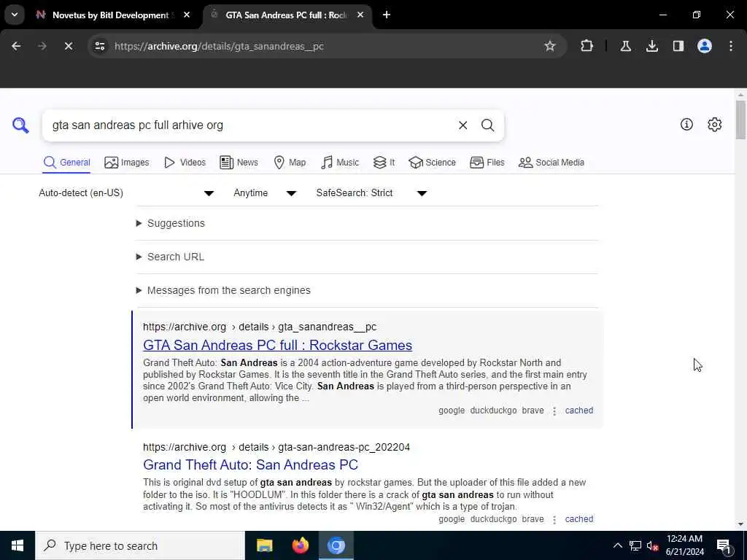The image size is (747, 560).
Task: Stop page loading with the X button
Action: point(68,46)
